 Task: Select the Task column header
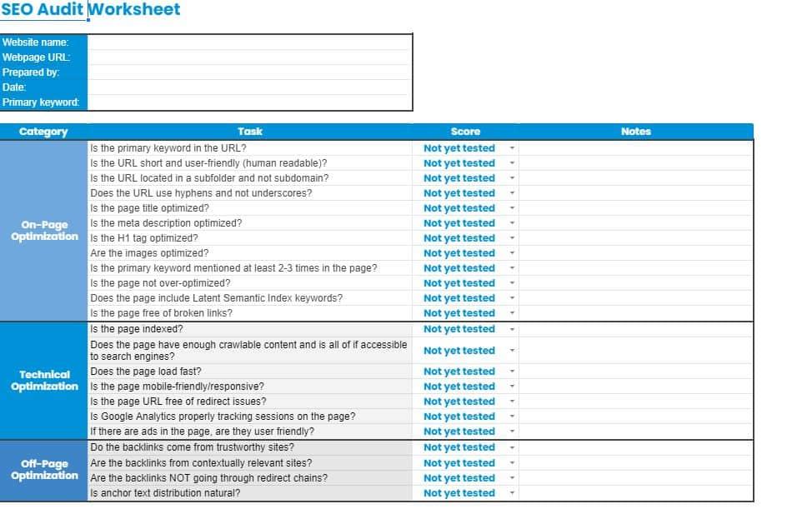tap(249, 132)
